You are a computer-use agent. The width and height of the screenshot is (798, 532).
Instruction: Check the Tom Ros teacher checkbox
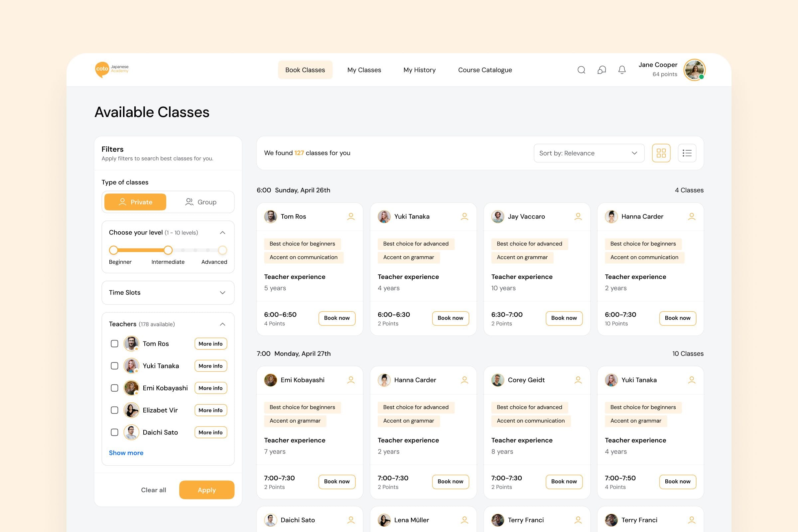[114, 344]
